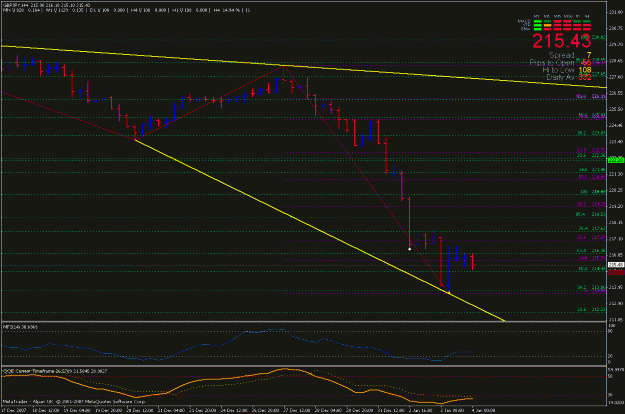This screenshot has width=625, height=414.
Task: Click the M1 column green signal bars
Action: pyautogui.click(x=537, y=25)
